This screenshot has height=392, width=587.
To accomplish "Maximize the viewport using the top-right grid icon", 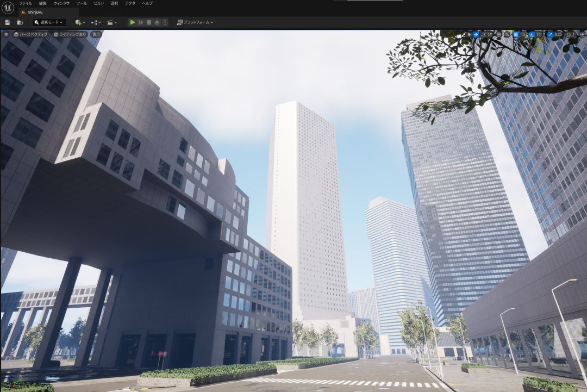I will click(582, 34).
